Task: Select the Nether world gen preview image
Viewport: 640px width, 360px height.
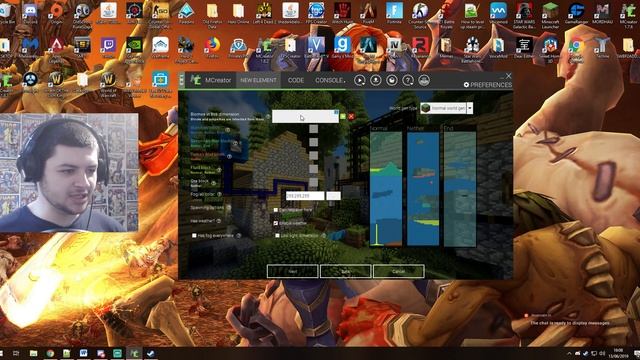Action: click(x=423, y=189)
